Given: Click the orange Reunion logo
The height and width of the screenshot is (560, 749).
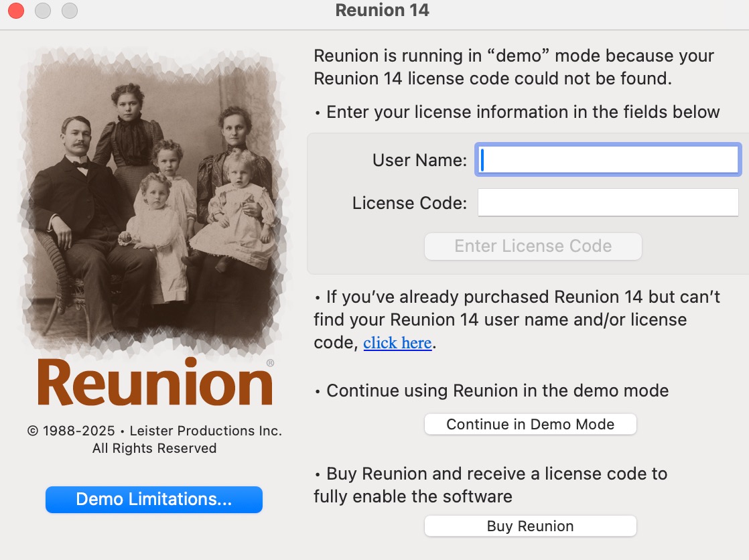Looking at the screenshot, I should click(155, 382).
